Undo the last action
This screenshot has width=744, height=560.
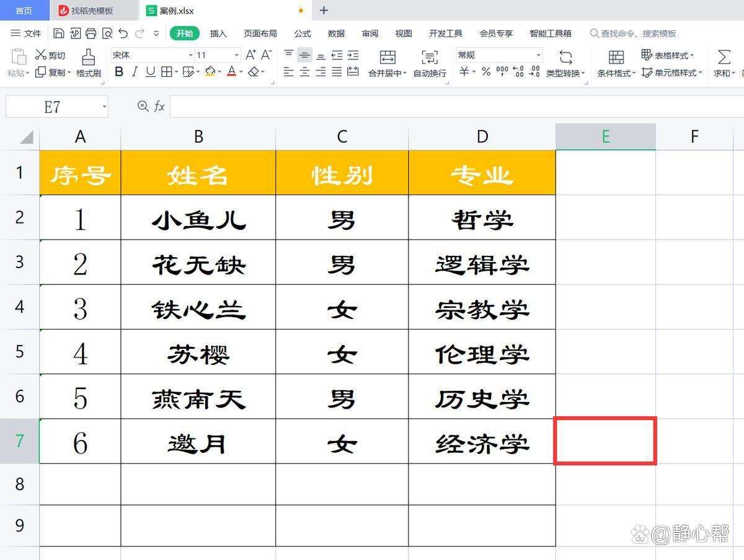[x=123, y=33]
